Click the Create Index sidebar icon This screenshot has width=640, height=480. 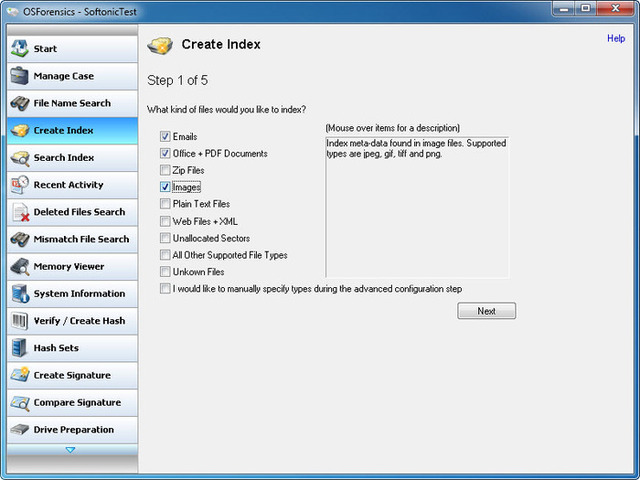pyautogui.click(x=19, y=131)
